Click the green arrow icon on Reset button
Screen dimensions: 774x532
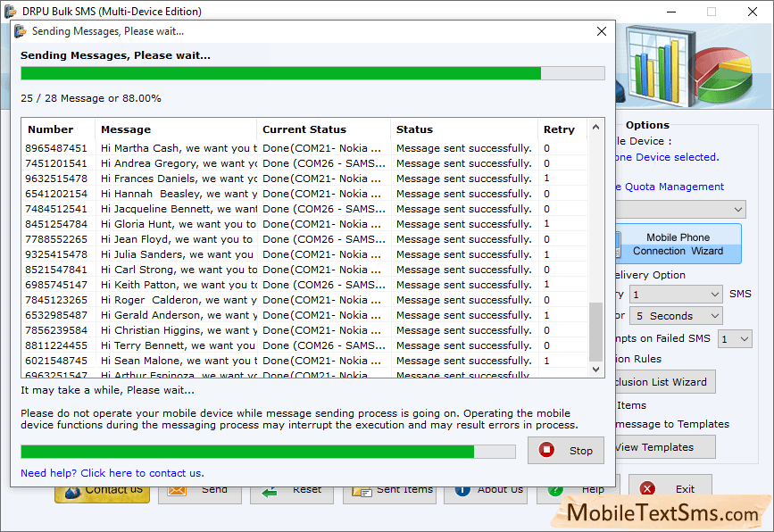[270, 492]
